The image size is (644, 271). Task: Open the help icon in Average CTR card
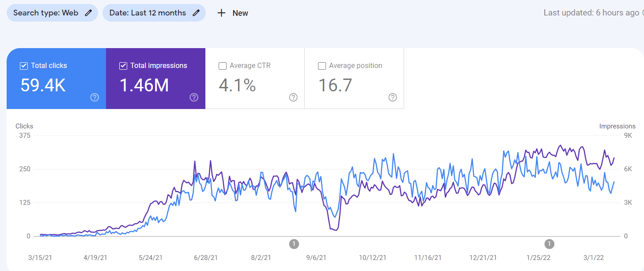pyautogui.click(x=293, y=98)
